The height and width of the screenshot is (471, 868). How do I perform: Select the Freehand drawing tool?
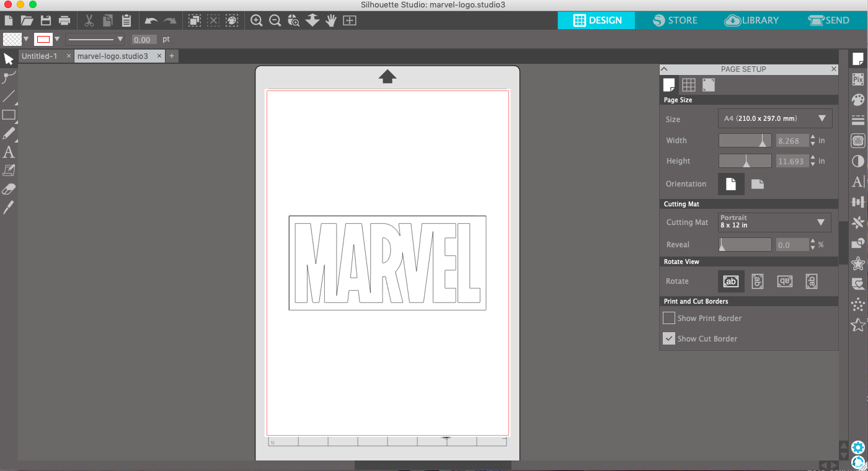pos(9,133)
